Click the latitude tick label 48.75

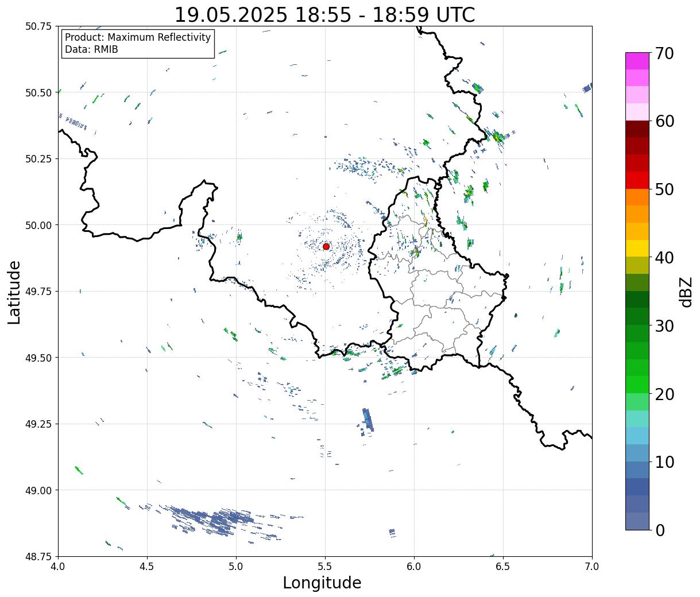click(38, 556)
